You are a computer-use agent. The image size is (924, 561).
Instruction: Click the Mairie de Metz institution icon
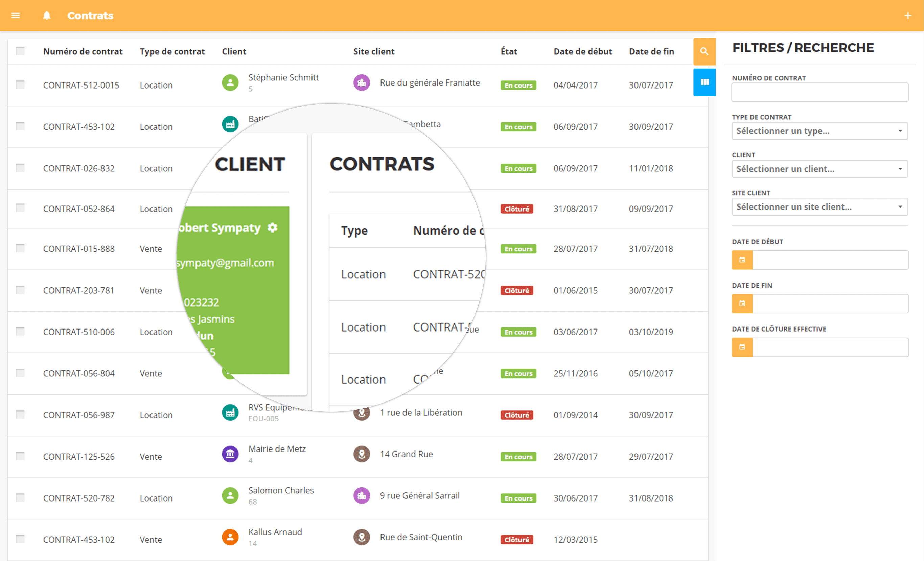[x=230, y=454]
